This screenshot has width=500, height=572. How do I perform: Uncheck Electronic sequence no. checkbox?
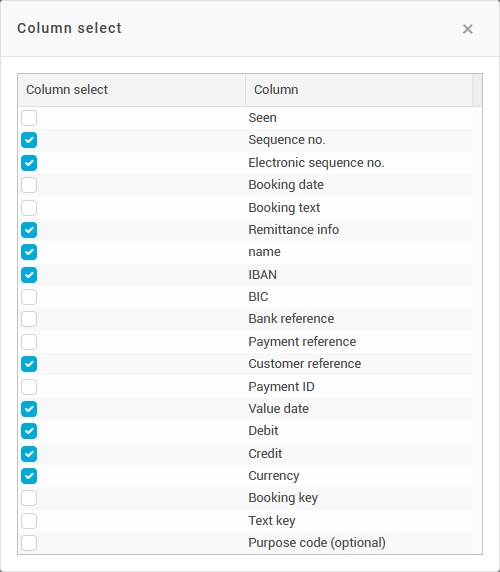(x=29, y=163)
